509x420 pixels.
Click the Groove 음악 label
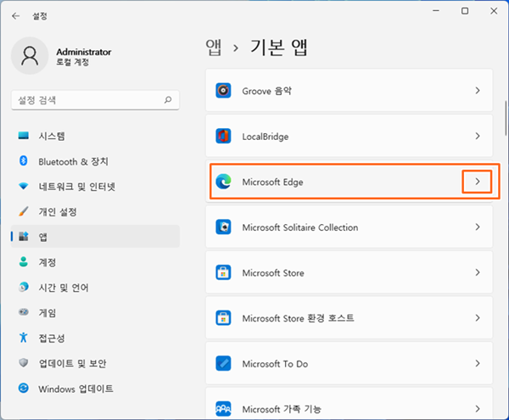point(267,91)
